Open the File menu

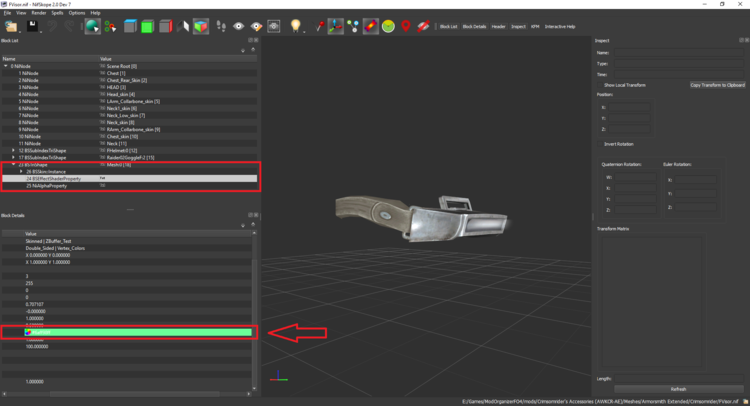point(7,13)
